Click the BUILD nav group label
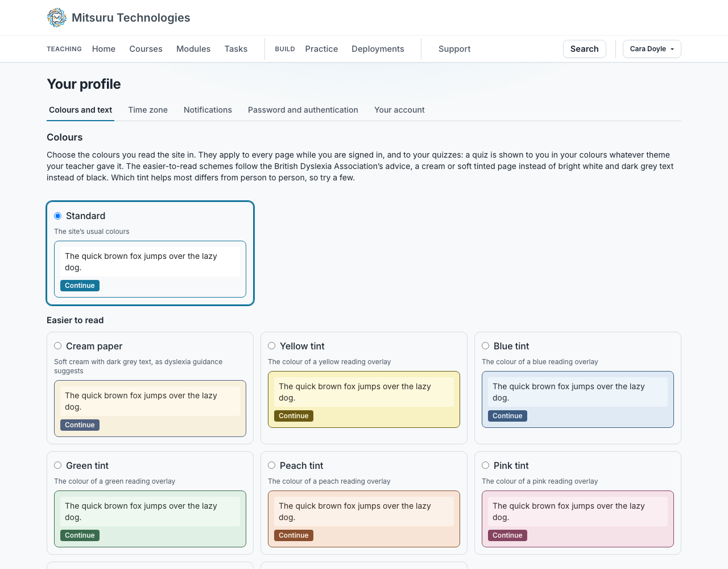 pos(285,49)
